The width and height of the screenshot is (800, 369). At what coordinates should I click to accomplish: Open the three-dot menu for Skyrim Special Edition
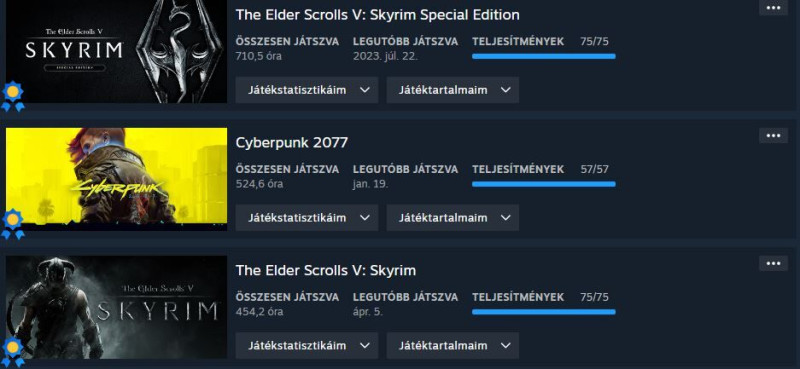(773, 7)
